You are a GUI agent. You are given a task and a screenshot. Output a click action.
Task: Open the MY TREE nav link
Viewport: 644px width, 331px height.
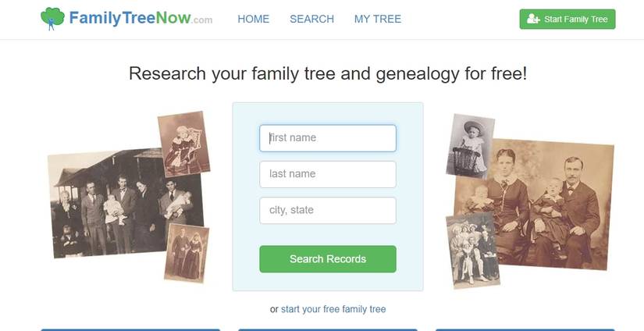click(x=377, y=19)
